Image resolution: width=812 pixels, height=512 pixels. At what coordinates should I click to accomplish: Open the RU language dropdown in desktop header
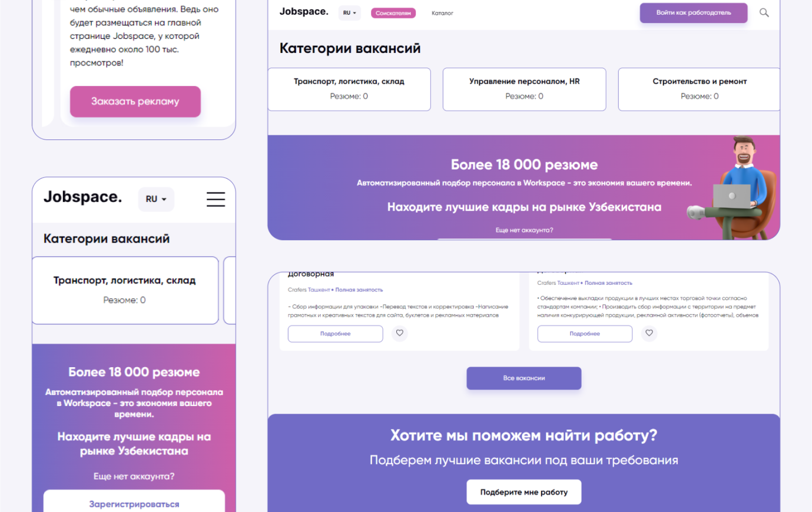350,13
